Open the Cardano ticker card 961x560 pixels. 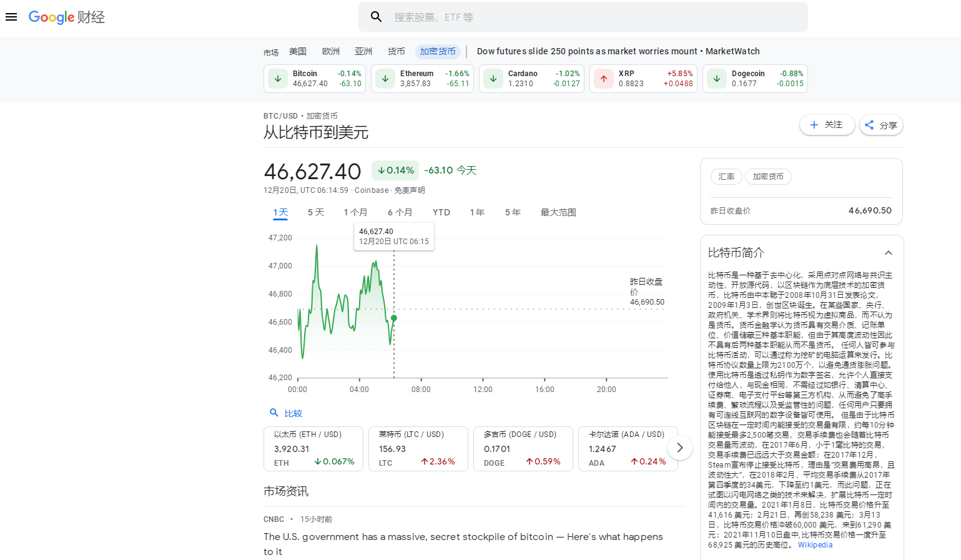(531, 79)
